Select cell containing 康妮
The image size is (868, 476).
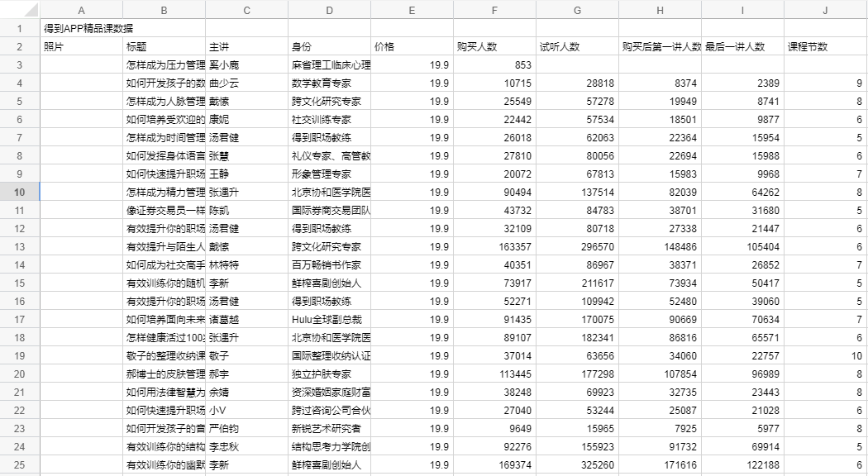pyautogui.click(x=246, y=120)
